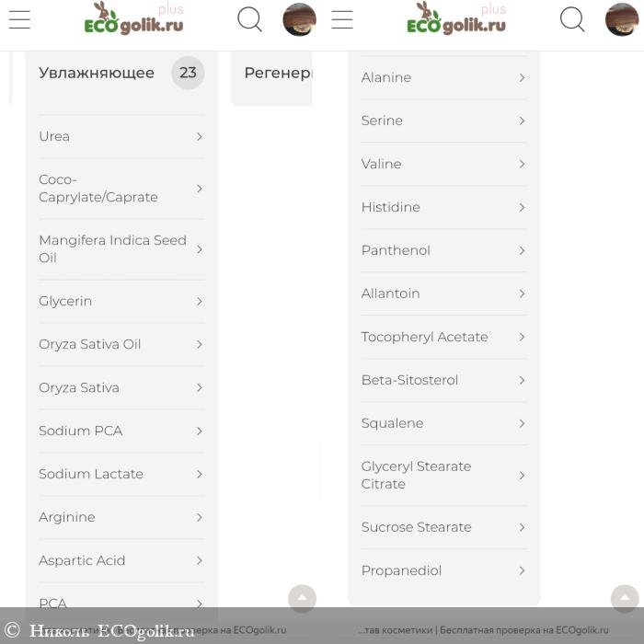Click the left ECOgolik.ru logo

[x=134, y=18]
